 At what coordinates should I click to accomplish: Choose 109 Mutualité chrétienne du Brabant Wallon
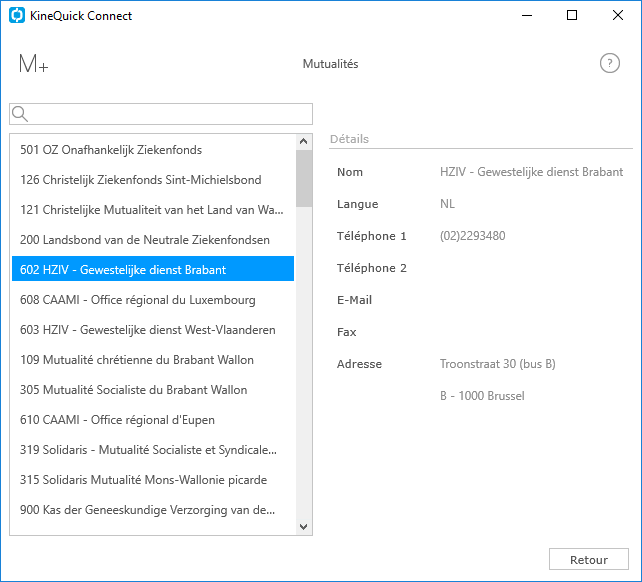[153, 360]
